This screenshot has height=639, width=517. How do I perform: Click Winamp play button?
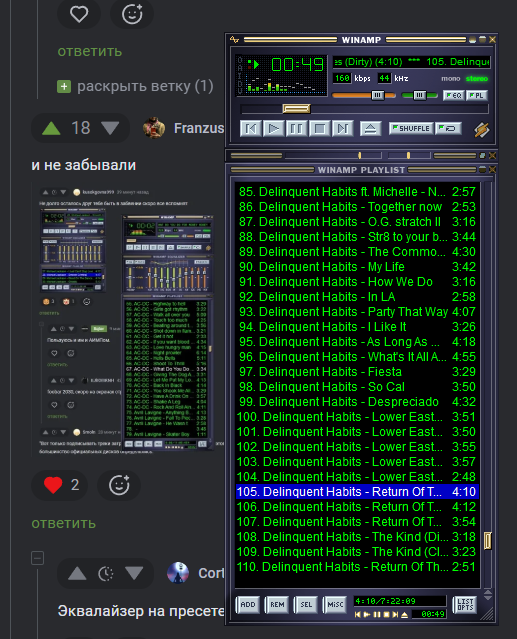click(273, 129)
